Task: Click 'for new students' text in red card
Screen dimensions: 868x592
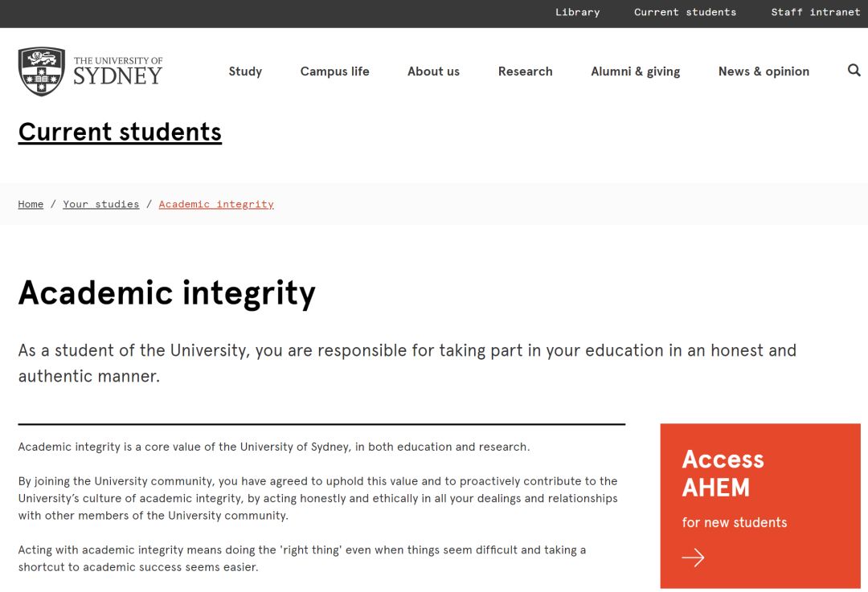Action: point(734,522)
